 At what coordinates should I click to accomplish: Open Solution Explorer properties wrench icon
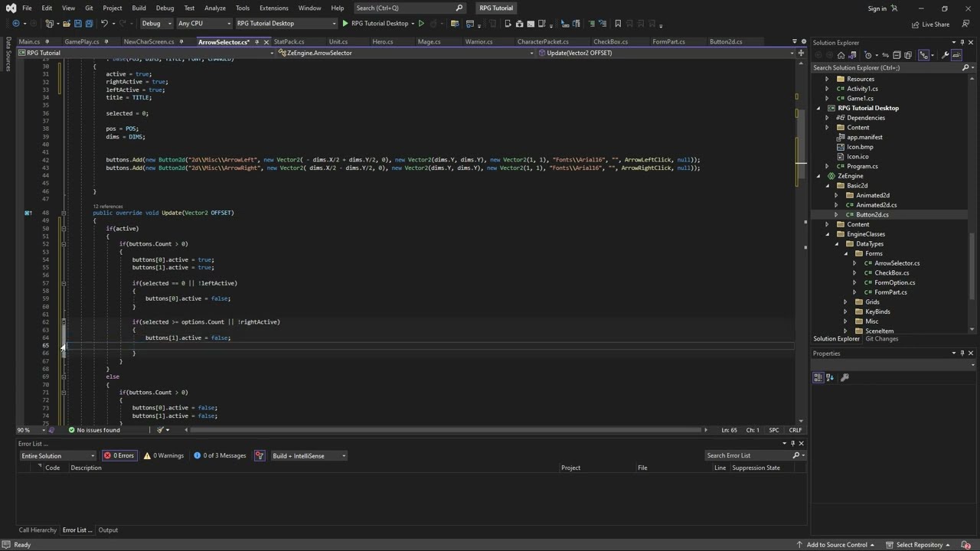point(946,55)
